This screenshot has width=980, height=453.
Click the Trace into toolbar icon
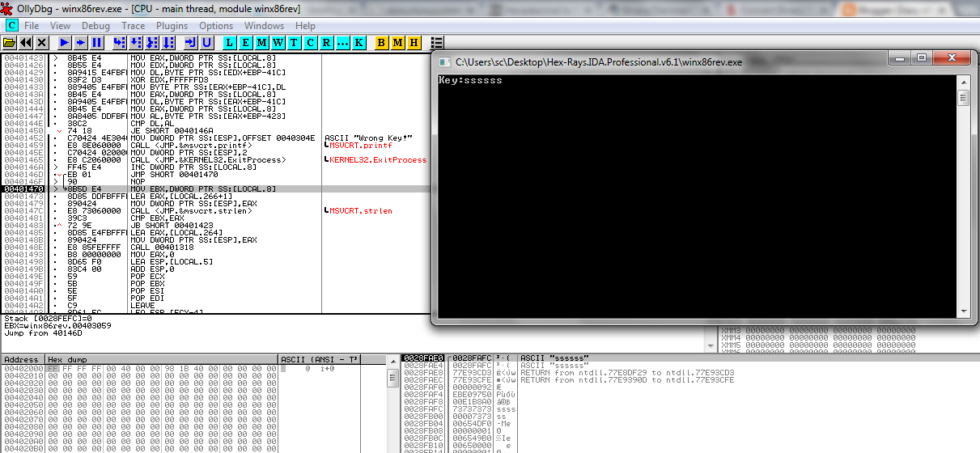152,42
